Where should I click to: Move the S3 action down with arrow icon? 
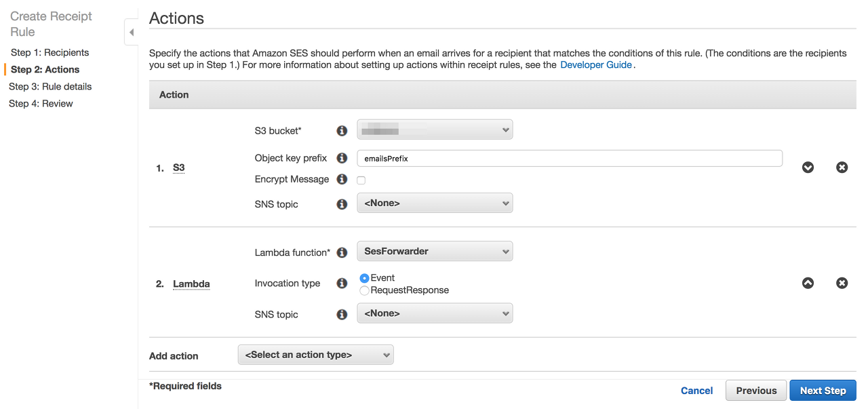point(808,168)
